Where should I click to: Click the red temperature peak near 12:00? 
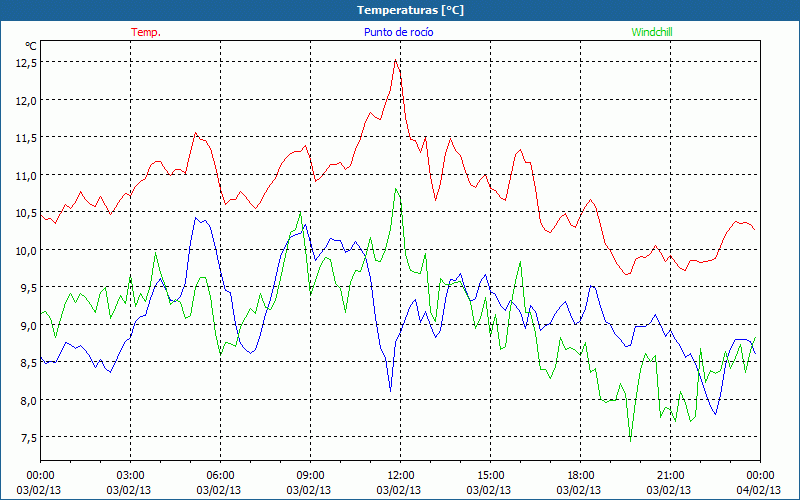pos(395,60)
